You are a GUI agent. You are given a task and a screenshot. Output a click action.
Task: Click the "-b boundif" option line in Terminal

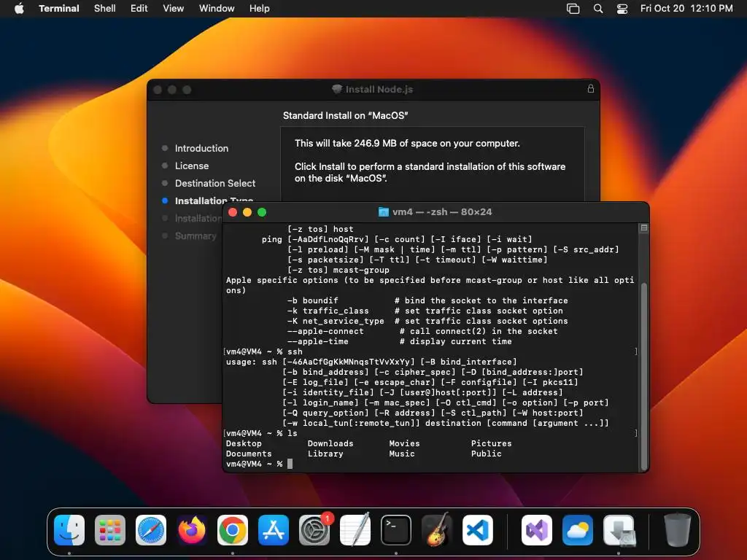coord(427,300)
